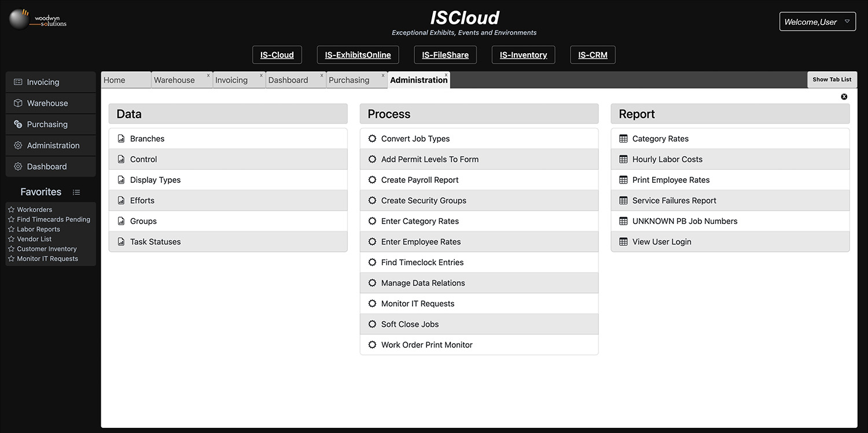
Task: Click the star icon next to Vendor List
Action: point(11,239)
